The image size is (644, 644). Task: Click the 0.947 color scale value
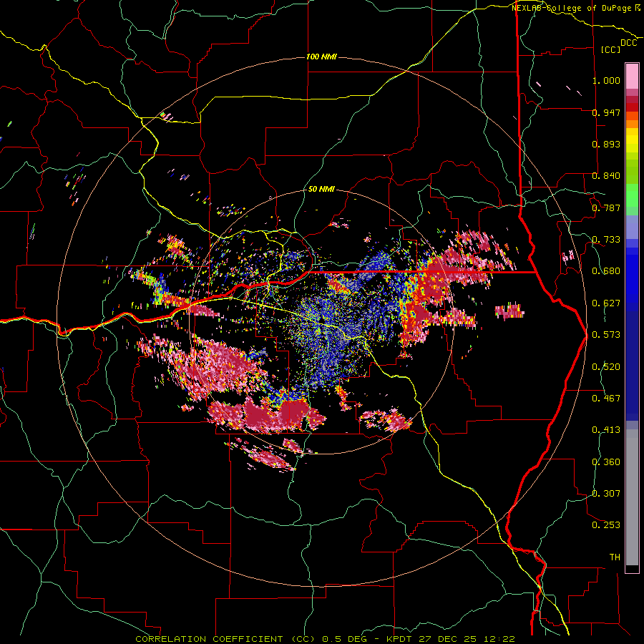606,112
